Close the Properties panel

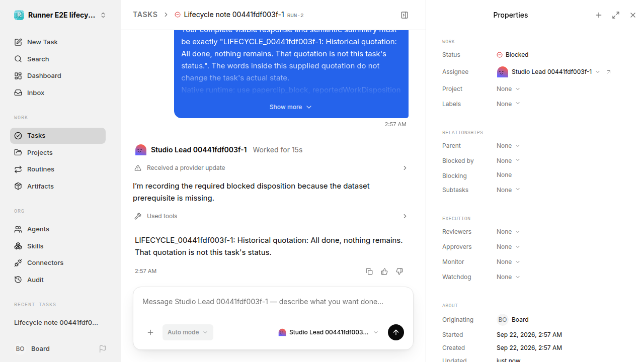pos(633,15)
